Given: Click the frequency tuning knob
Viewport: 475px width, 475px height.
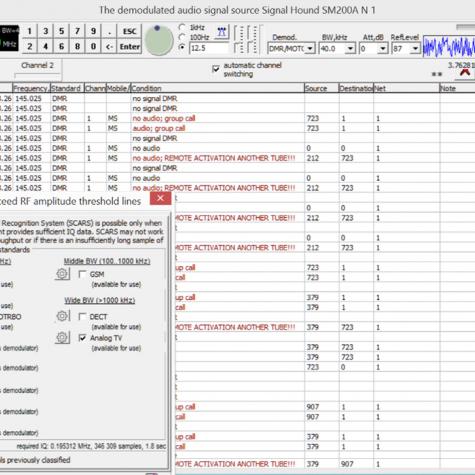Looking at the screenshot, I should click(x=159, y=40).
